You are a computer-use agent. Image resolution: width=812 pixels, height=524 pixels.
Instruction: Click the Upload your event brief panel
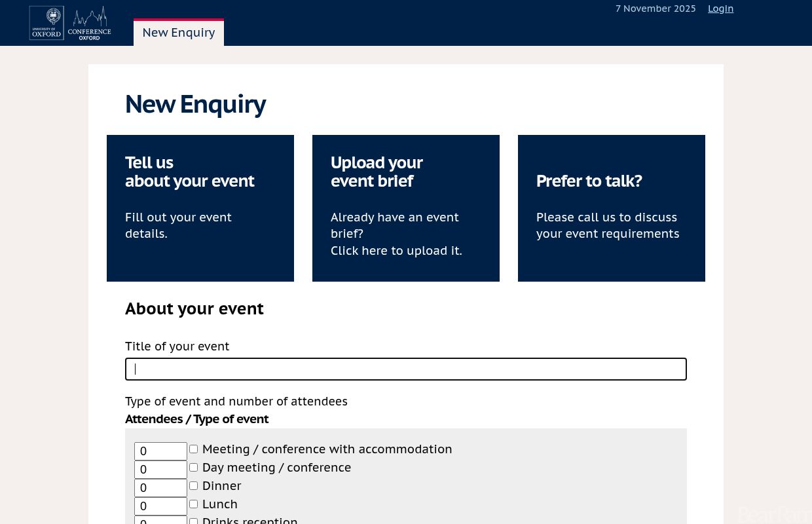[x=405, y=208]
